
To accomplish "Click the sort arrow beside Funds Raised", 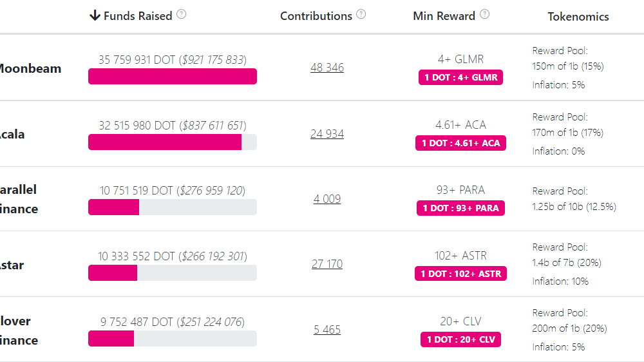I will (95, 15).
